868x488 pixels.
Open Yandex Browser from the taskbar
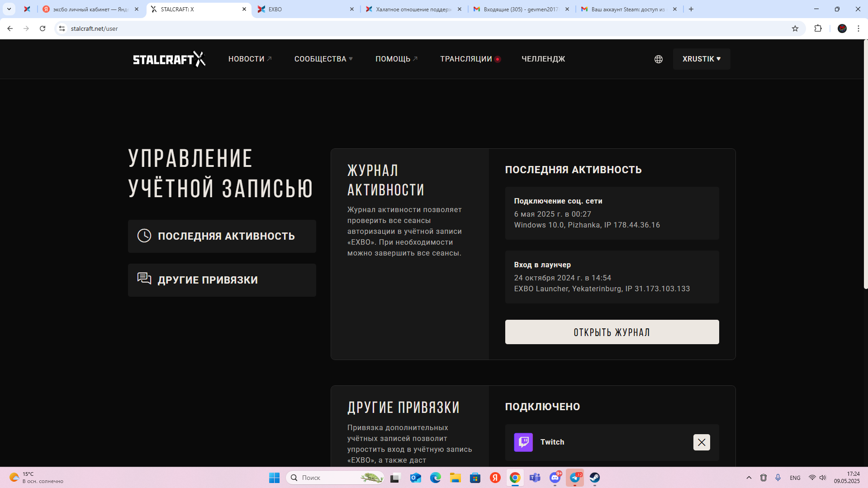pos(495,478)
